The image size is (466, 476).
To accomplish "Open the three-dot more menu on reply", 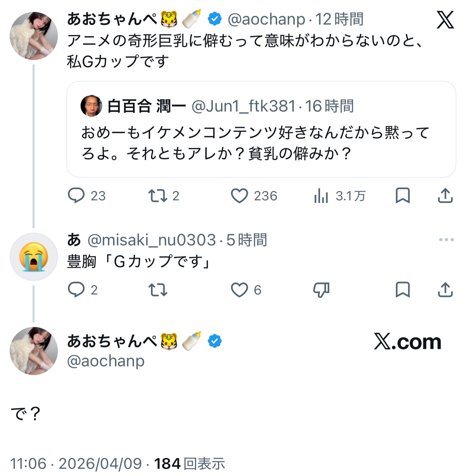I will click(446, 240).
